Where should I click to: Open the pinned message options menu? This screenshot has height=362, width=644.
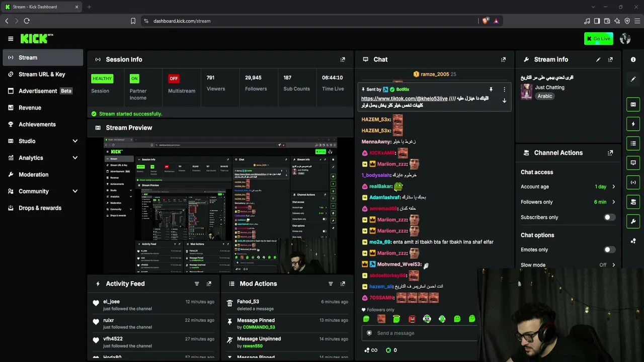[504, 89]
